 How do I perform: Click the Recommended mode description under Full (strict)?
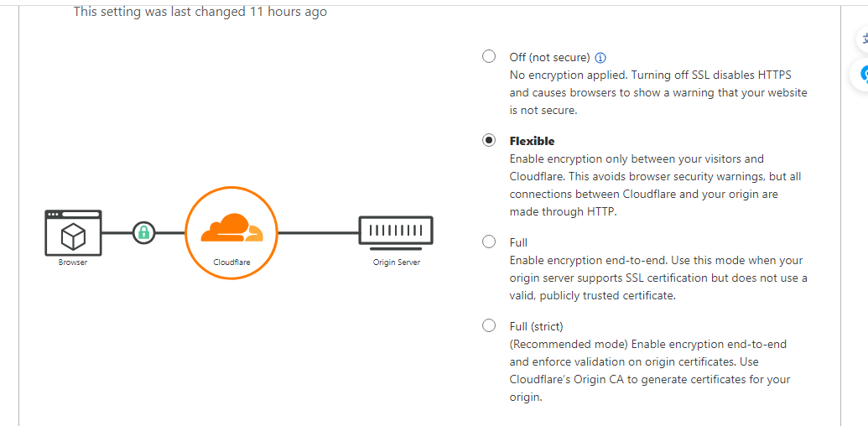click(650, 371)
